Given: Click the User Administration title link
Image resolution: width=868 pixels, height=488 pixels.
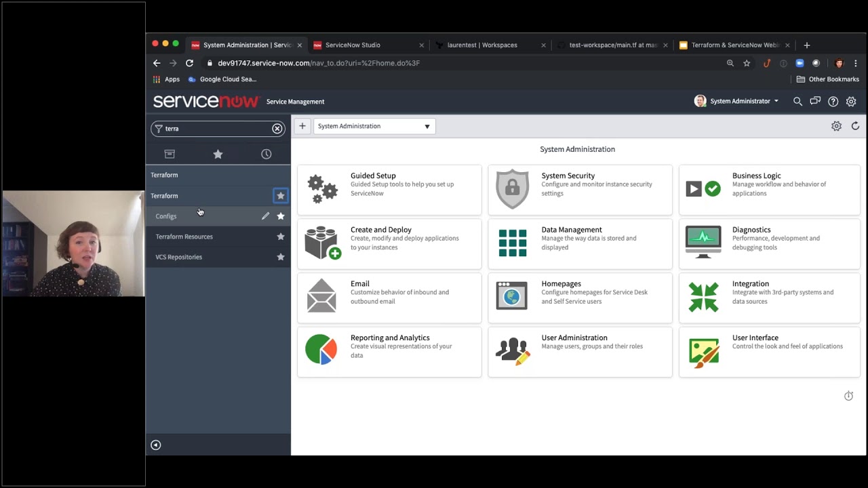Looking at the screenshot, I should [x=574, y=338].
